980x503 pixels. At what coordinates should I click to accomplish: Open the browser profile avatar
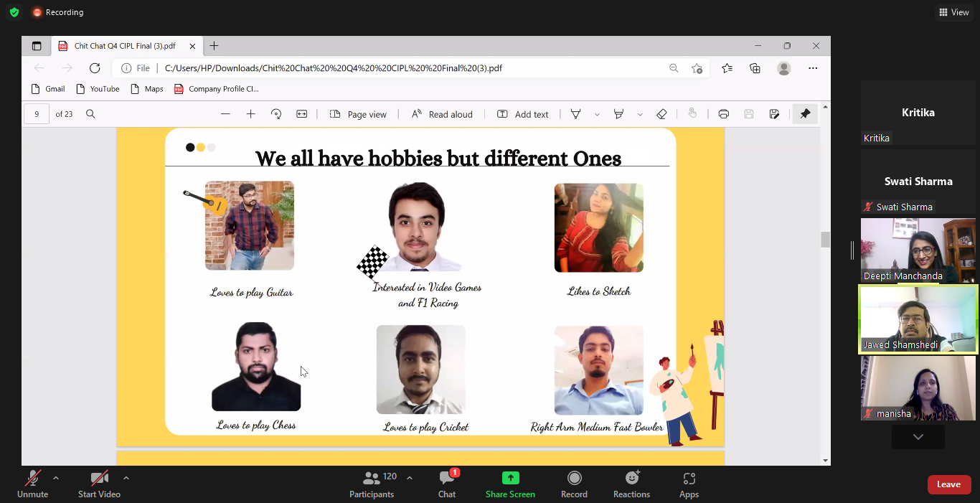point(783,68)
